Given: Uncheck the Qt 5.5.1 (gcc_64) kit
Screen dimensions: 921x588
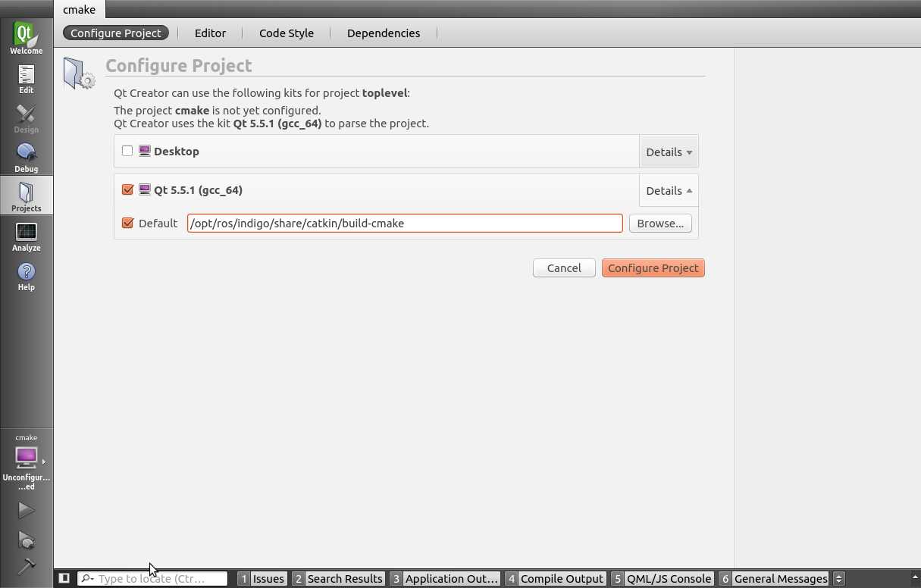Looking at the screenshot, I should coord(127,189).
